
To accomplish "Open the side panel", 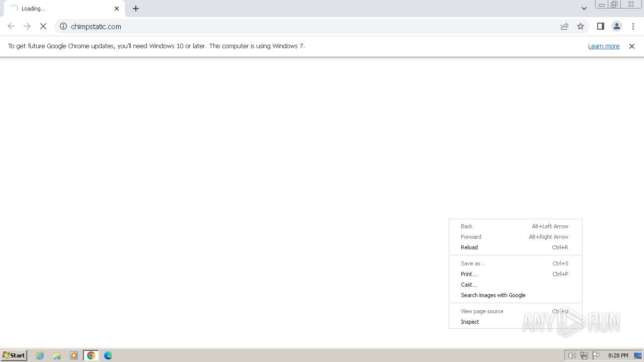I will 601,26.
